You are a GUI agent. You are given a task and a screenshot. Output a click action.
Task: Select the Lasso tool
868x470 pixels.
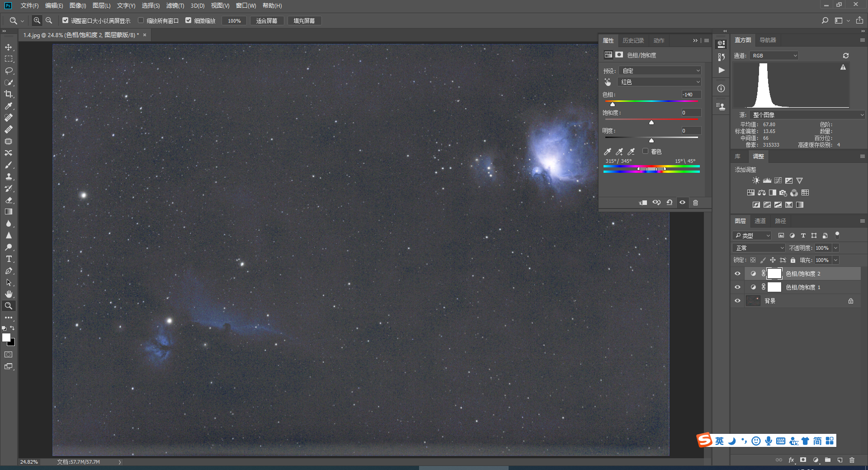(x=9, y=71)
